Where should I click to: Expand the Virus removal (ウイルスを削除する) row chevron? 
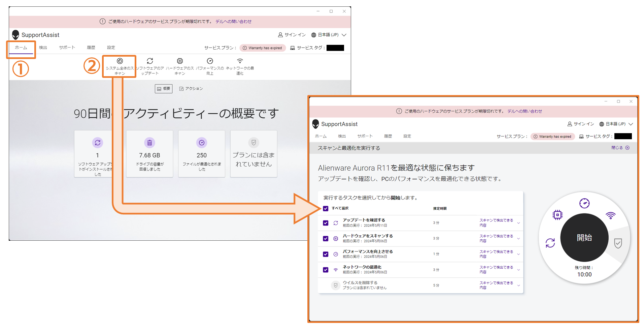click(x=518, y=286)
